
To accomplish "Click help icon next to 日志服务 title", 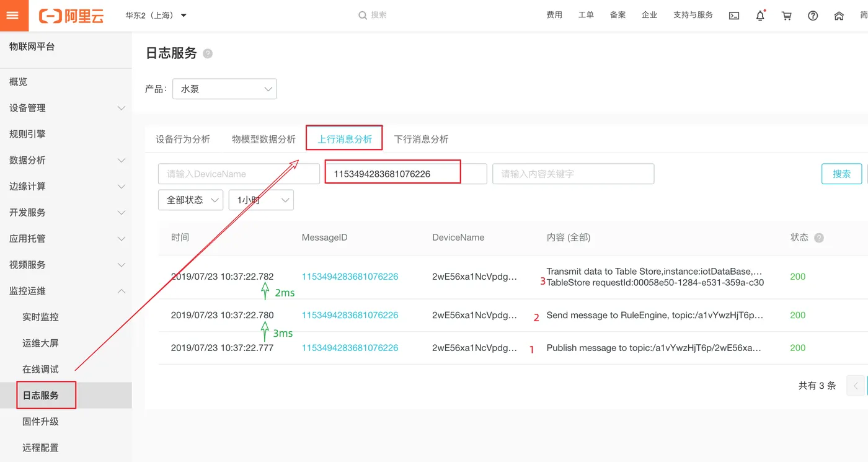I will 208,54.
